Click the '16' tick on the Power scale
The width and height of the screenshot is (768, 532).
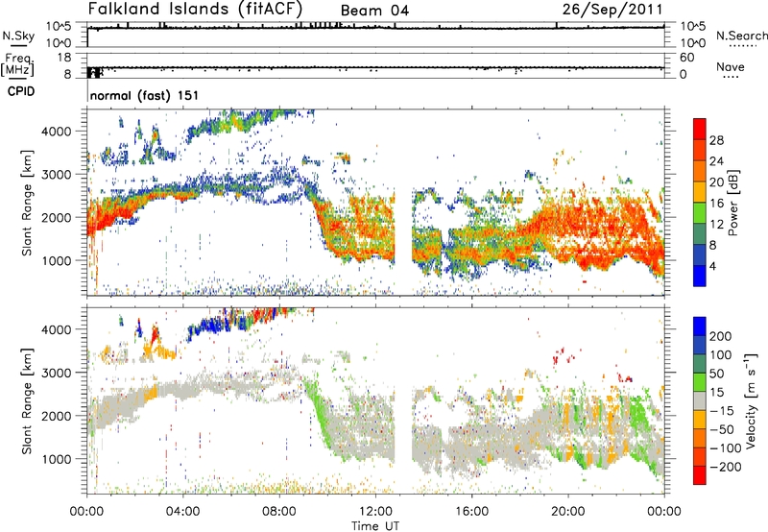pos(716,203)
